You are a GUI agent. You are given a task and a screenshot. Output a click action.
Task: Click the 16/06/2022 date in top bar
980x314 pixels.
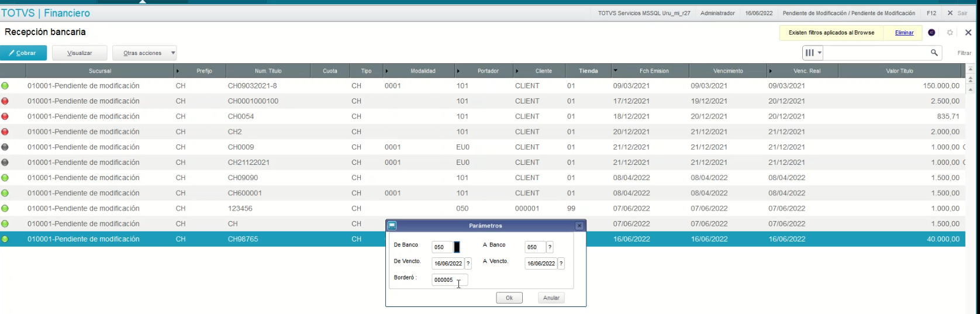759,13
